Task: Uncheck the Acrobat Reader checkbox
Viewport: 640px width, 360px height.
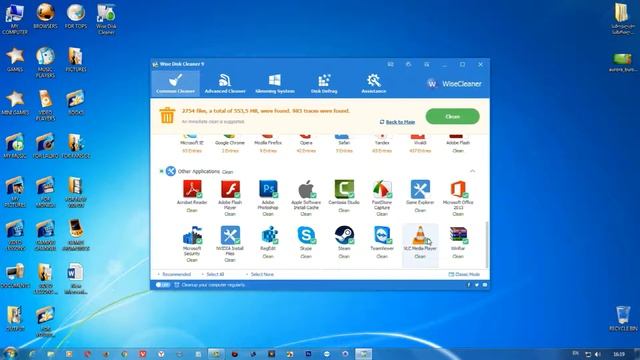Action: click(199, 196)
